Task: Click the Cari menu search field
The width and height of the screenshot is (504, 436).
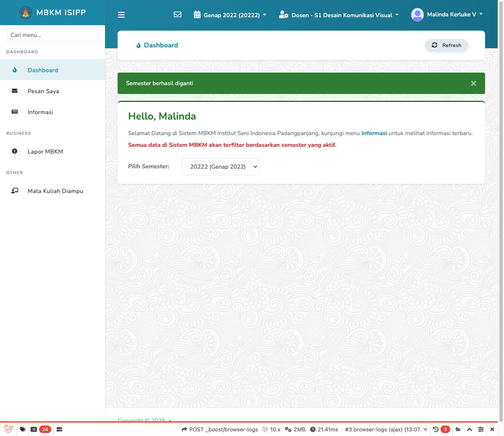Action: tap(52, 35)
